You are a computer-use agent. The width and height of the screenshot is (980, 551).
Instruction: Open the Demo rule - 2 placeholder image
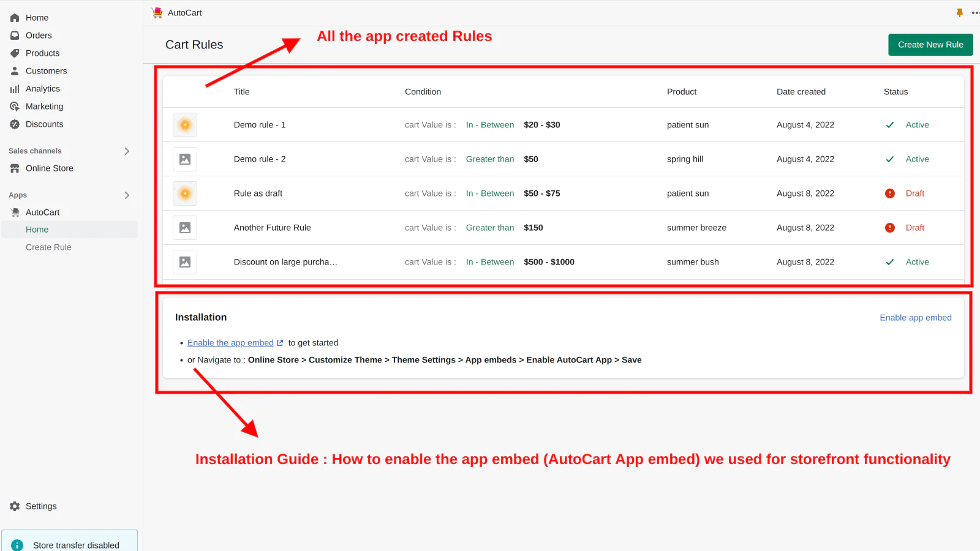(x=185, y=159)
